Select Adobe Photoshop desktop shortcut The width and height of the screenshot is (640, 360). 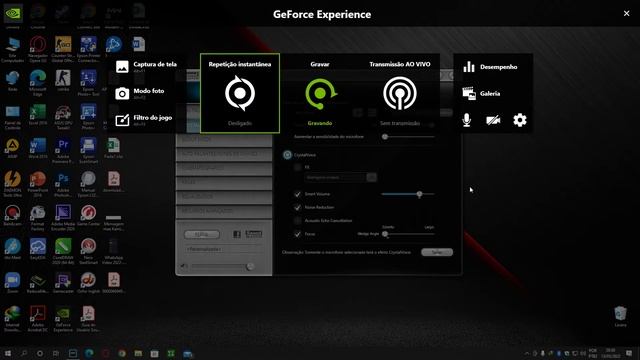[63, 184]
